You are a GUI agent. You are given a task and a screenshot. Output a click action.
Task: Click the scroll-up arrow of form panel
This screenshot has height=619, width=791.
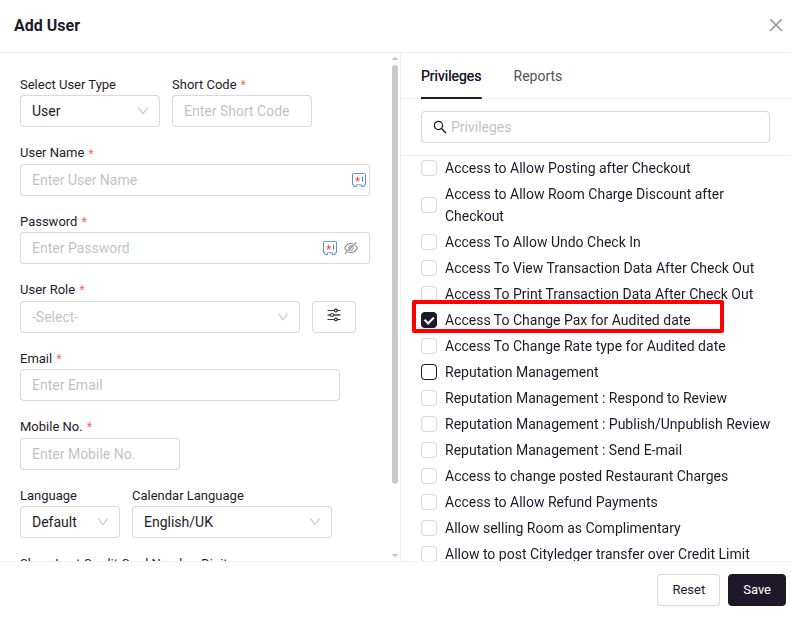click(x=395, y=59)
